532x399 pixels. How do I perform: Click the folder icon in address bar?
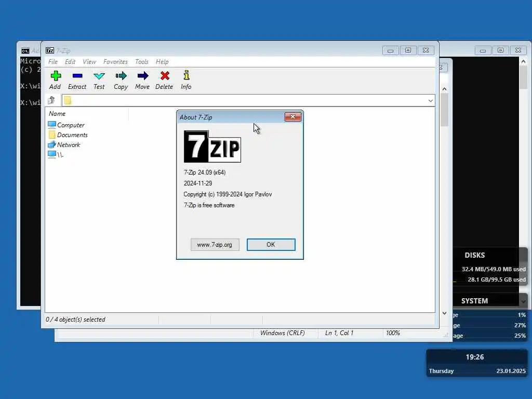(x=68, y=100)
